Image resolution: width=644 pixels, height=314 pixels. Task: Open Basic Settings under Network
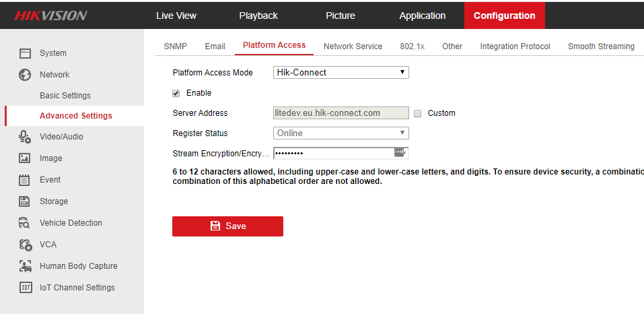pyautogui.click(x=65, y=96)
